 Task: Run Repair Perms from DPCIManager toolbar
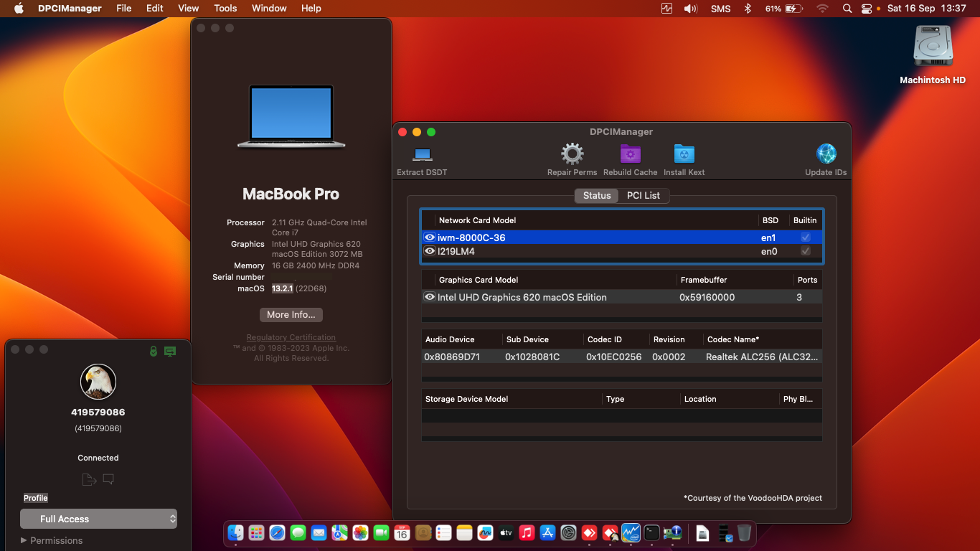pos(572,154)
